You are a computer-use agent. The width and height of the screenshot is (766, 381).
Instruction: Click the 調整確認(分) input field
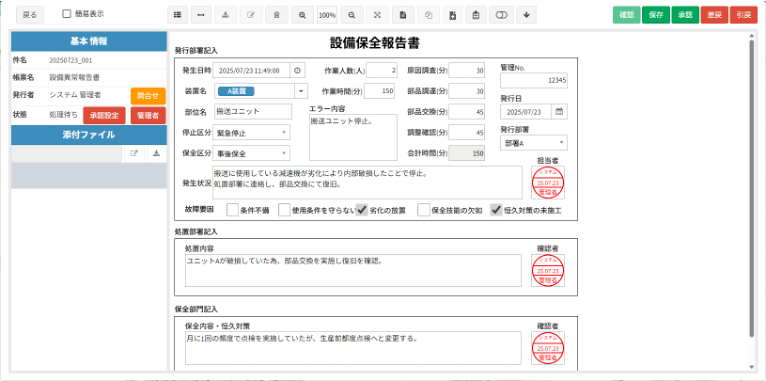pos(467,132)
